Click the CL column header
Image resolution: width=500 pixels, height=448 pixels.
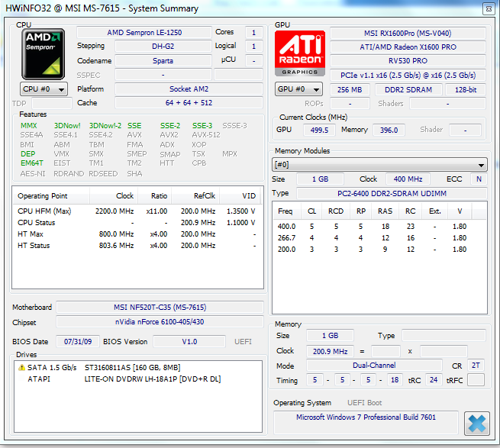pos(312,211)
